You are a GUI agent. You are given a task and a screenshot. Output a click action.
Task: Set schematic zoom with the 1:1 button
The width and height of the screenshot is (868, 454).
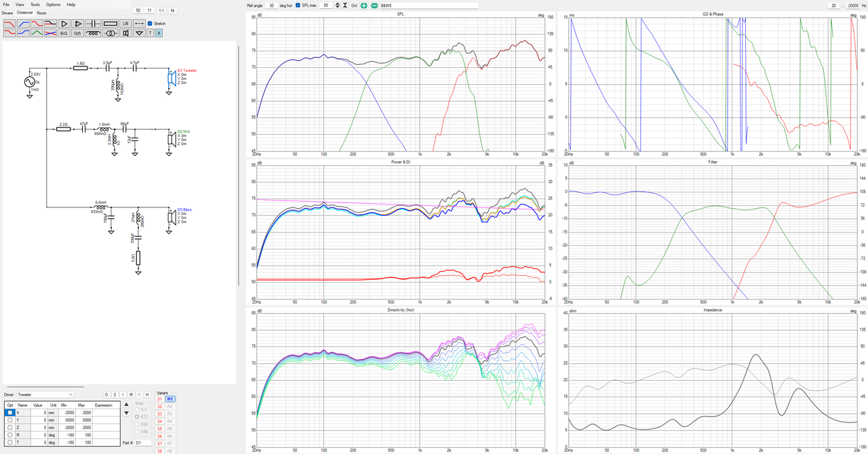tap(161, 11)
